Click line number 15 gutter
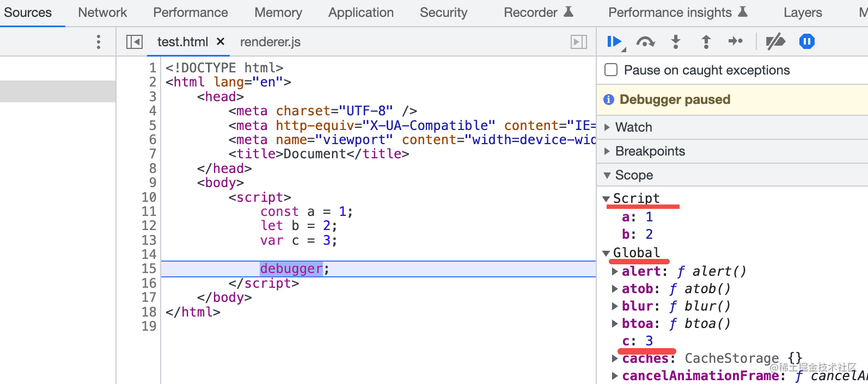This screenshot has height=384, width=868. click(x=149, y=269)
